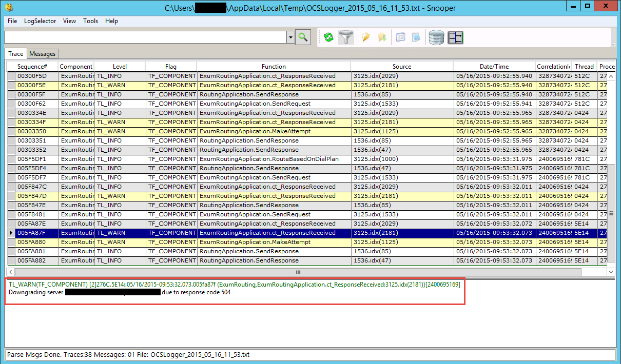Image resolution: width=621 pixels, height=364 pixels.
Task: Click the vertical scrollbar thumb
Action: click(610, 213)
